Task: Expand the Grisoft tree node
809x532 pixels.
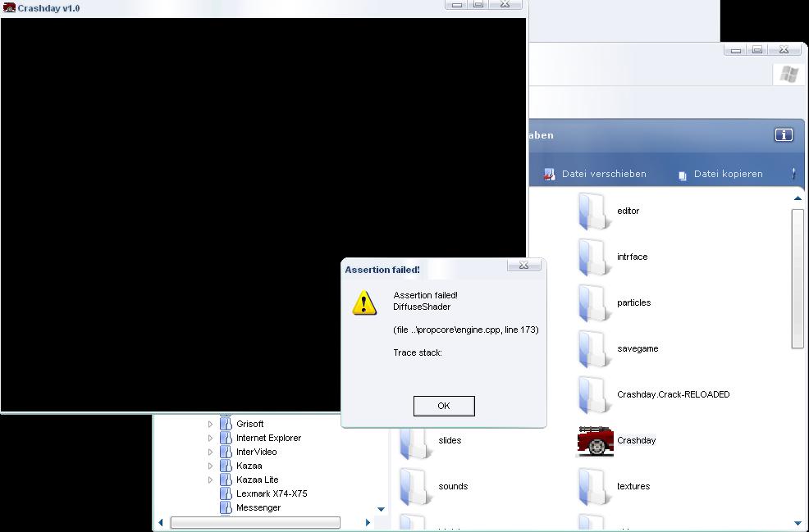Action: point(210,424)
